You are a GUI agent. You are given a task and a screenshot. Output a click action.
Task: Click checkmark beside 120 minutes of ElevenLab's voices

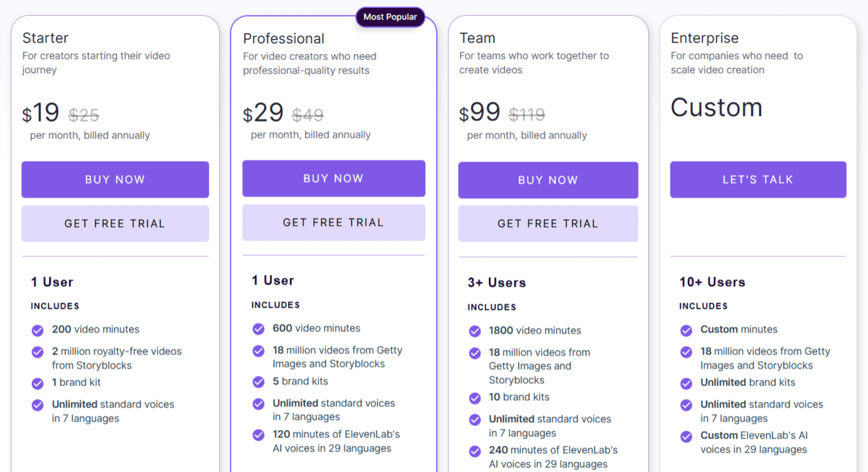coord(258,435)
